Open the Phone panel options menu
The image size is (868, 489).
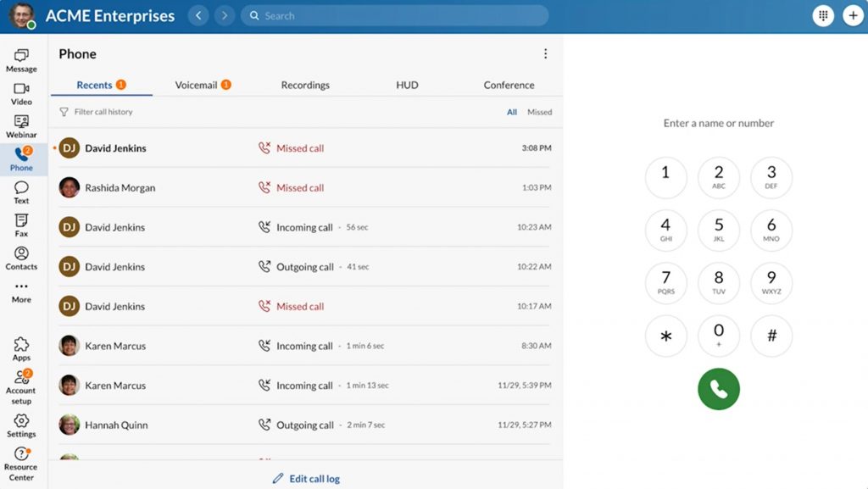tap(546, 53)
